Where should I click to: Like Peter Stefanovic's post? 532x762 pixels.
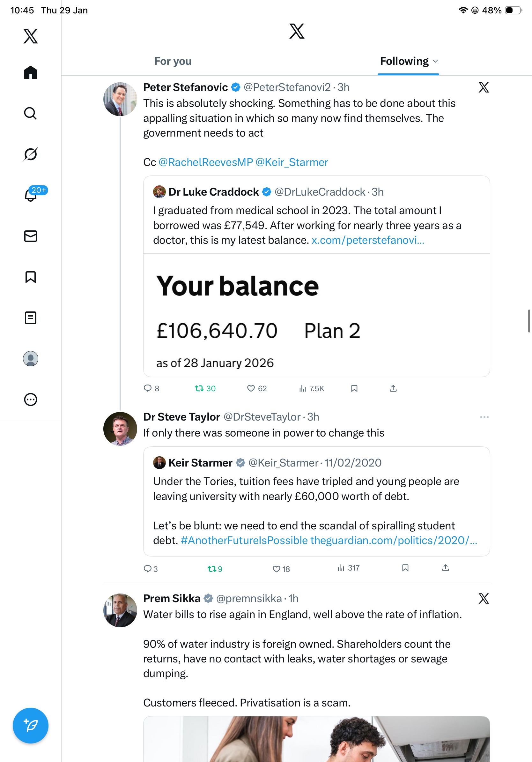click(x=251, y=389)
